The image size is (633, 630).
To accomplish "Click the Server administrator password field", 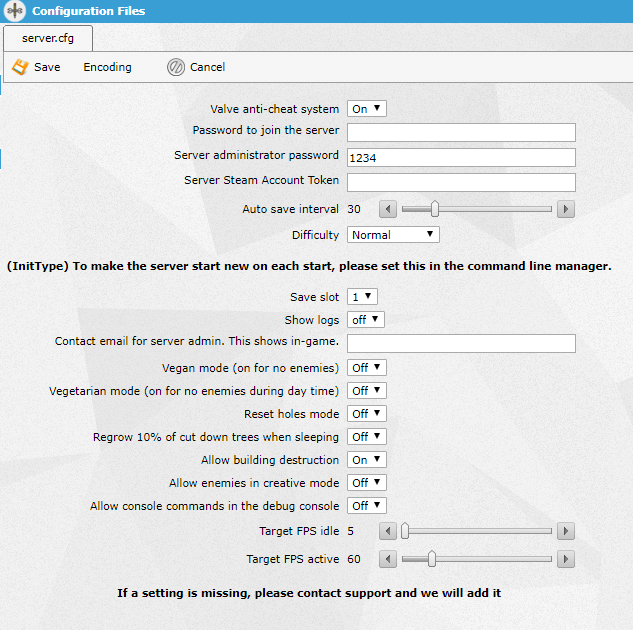I will tap(461, 157).
